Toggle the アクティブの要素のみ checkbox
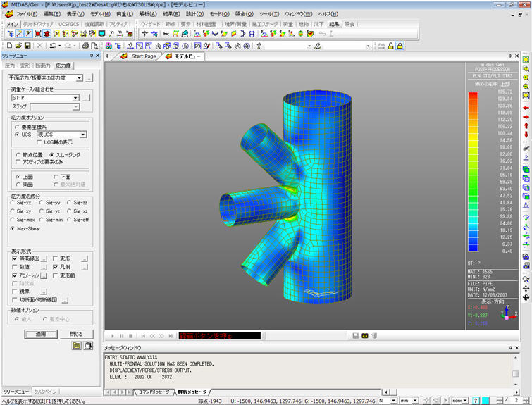The height and width of the screenshot is (405, 532). [x=18, y=162]
